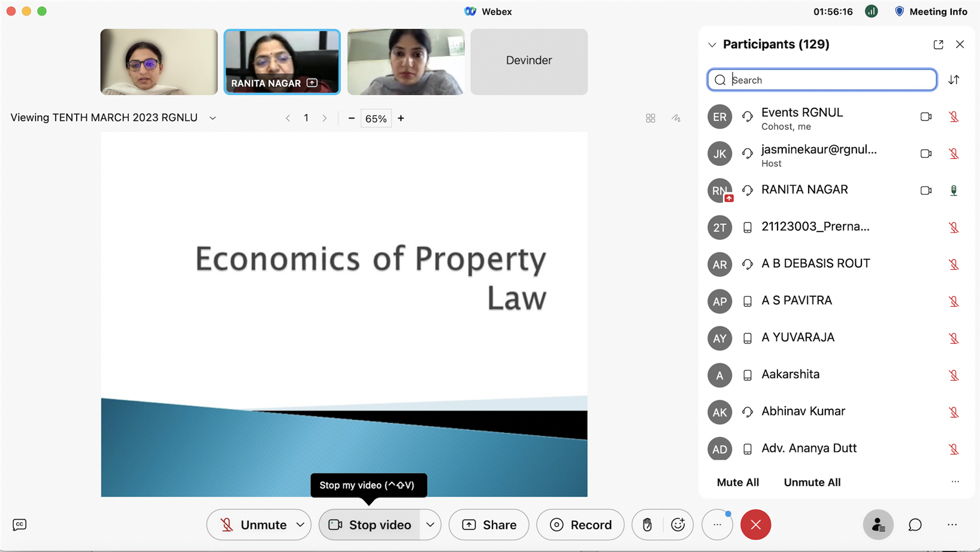This screenshot has width=980, height=552.
Task: Click the JK avatar of host jasminekaur
Action: [x=719, y=153]
